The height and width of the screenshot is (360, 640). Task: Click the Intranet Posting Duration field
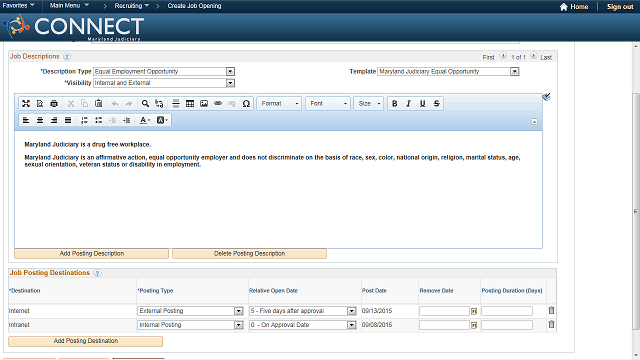click(507, 325)
